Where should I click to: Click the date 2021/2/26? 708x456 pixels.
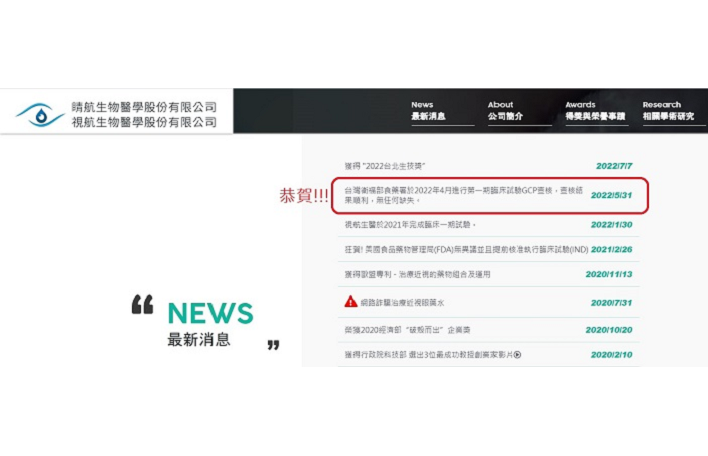point(611,249)
